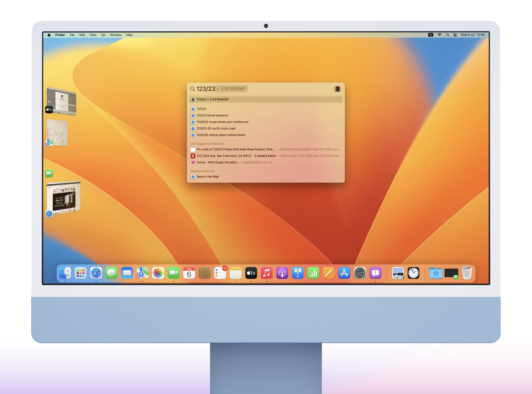Select '123/23 blood pressure' suggestion
532x394 pixels.
pos(212,115)
